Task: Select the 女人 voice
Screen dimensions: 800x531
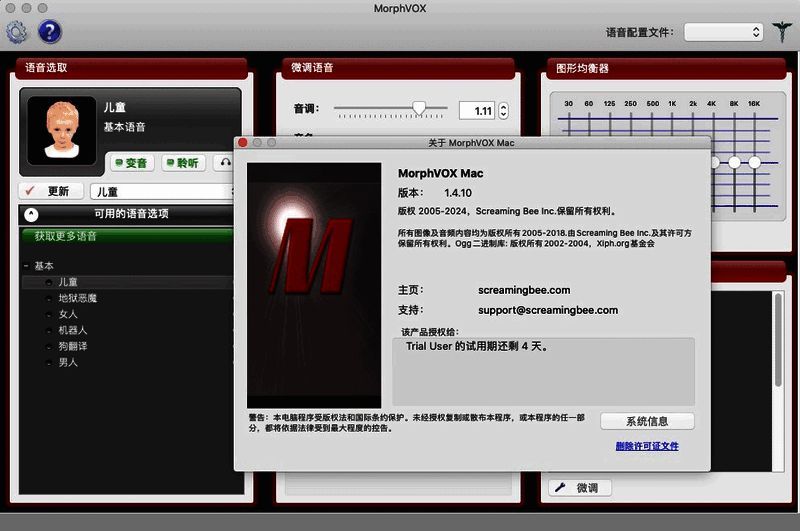Action: tap(68, 314)
